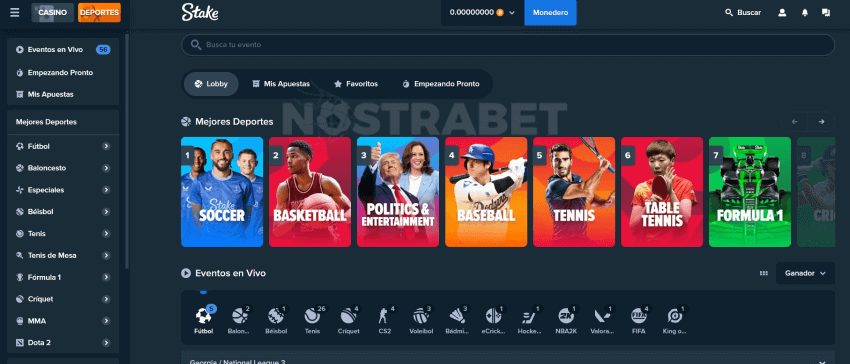Collapse the Georgia National League 3 section
Viewport: 850px width, 364px height.
coord(823,361)
